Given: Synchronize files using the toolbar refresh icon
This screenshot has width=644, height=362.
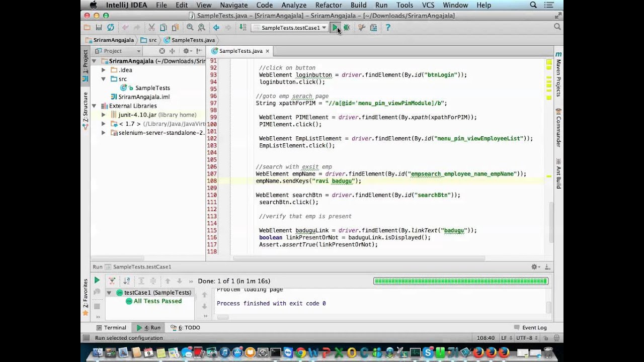Looking at the screenshot, I should [110, 28].
